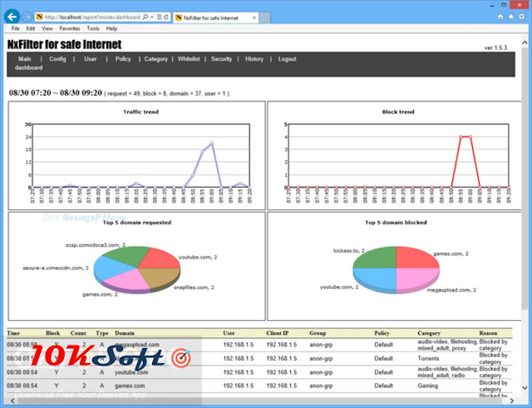Open the Category section

[x=155, y=59]
